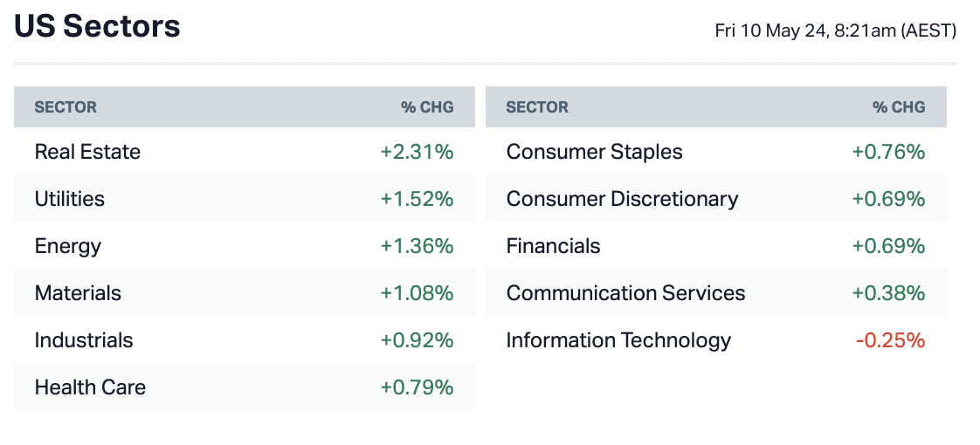Select Information Technology sector row

coord(618,340)
